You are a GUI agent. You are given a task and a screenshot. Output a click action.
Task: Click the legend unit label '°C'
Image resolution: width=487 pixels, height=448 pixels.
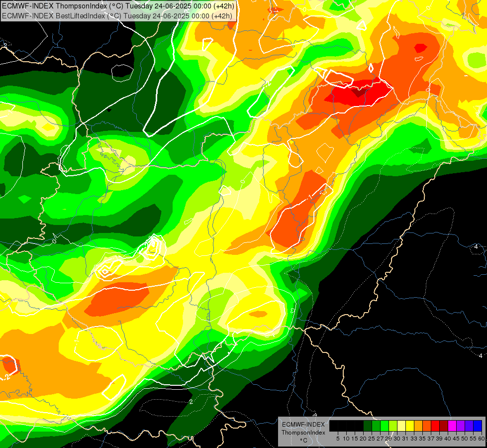point(303,440)
